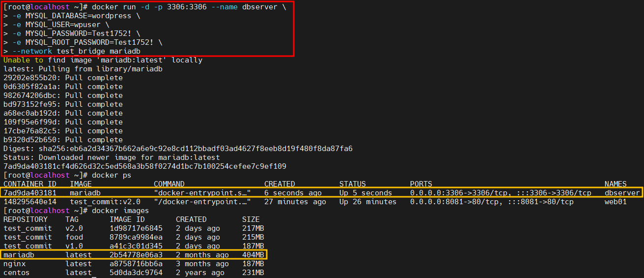This screenshot has height=278, width=644.
Task: Select layer bd973152fe95 Pull complete line
Action: [x=63, y=104]
